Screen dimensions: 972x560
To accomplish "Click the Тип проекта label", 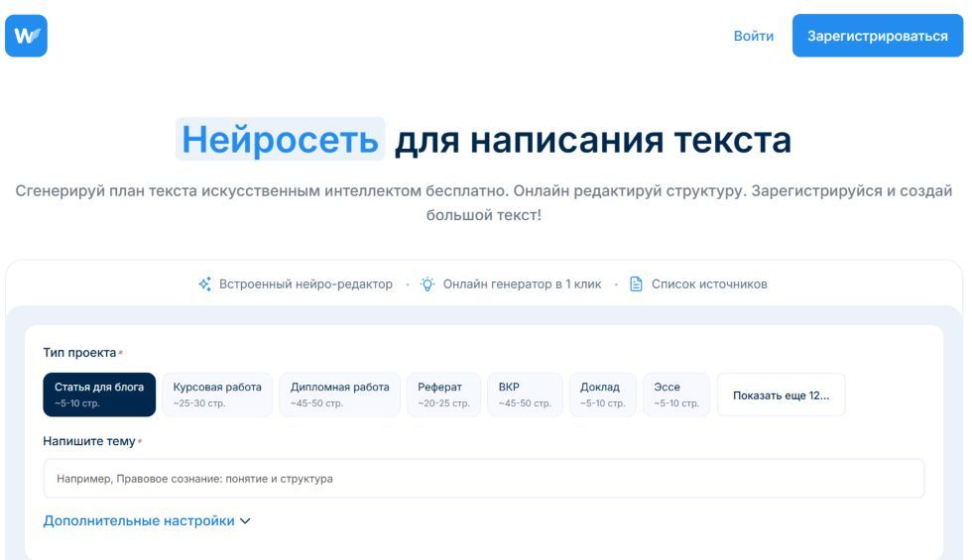I will [79, 353].
